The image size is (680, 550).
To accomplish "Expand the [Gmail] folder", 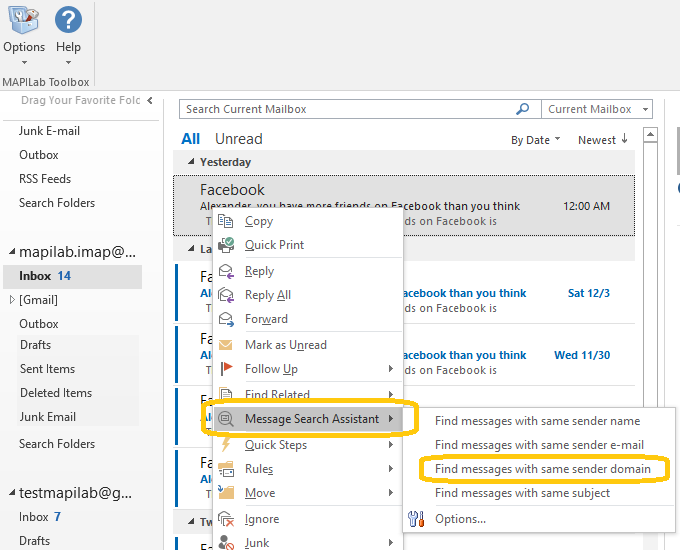I will point(12,299).
